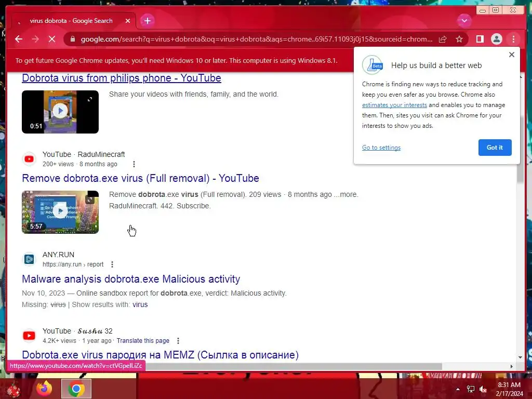532x399 pixels.
Task: Click YouTube favicon of RaduMinecraft result
Action: click(x=29, y=159)
